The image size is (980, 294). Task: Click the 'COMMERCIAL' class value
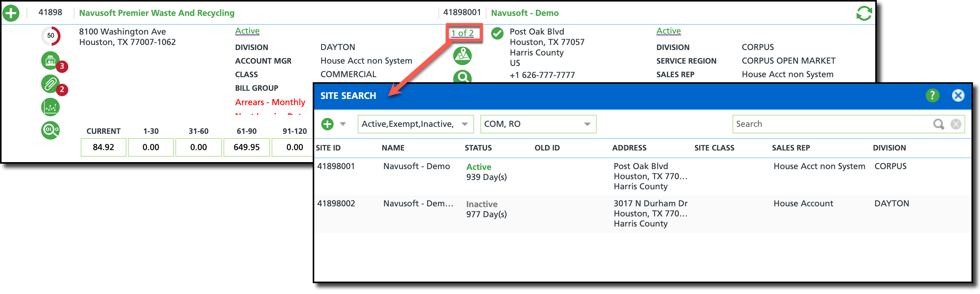coord(348,74)
